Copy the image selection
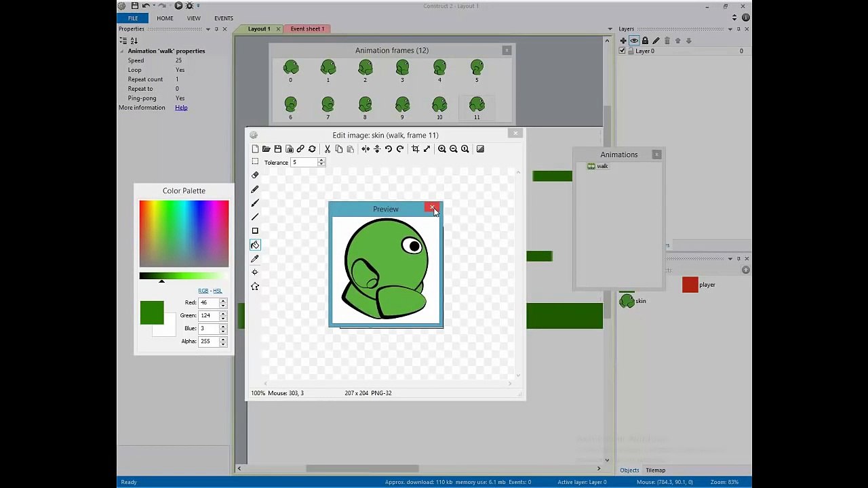Screen dimensions: 868x488 [x=339, y=149]
